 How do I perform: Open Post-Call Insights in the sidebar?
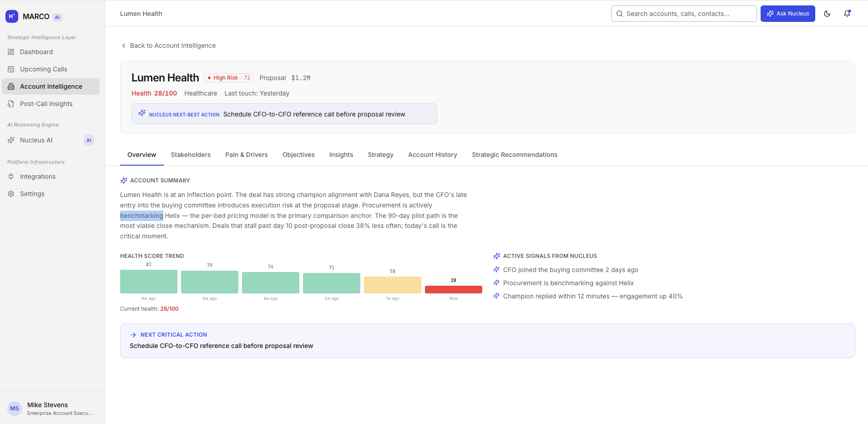click(x=50, y=104)
